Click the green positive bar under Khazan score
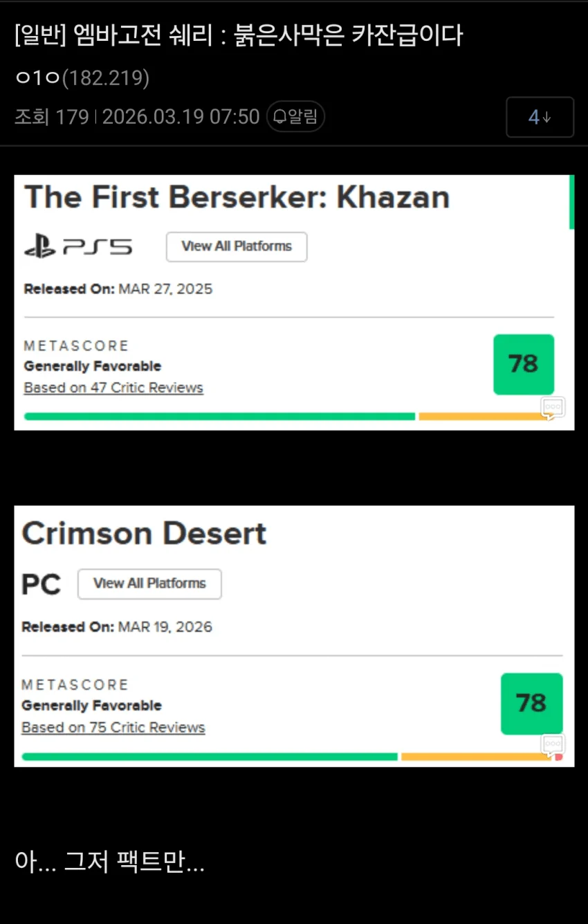Image resolution: width=588 pixels, height=924 pixels. pyautogui.click(x=219, y=417)
